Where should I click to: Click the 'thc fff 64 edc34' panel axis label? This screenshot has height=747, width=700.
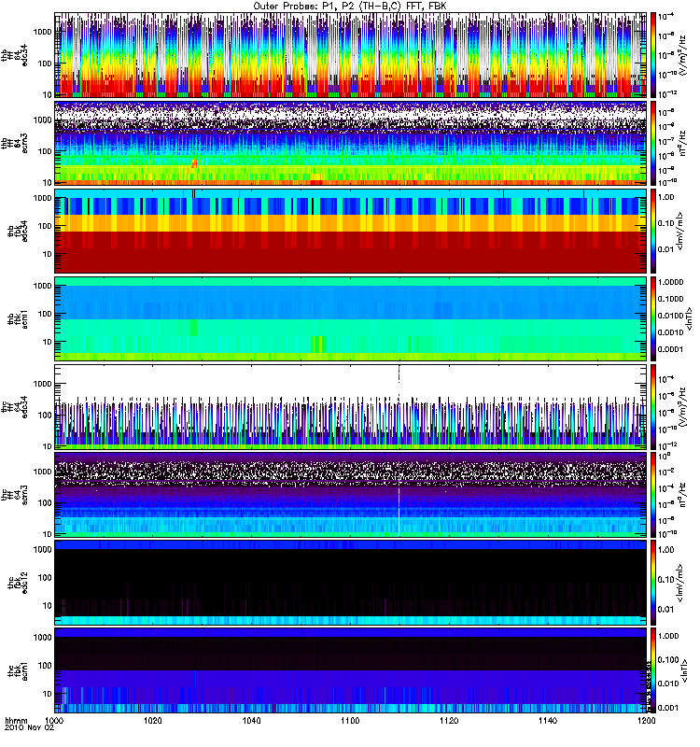tap(14, 407)
